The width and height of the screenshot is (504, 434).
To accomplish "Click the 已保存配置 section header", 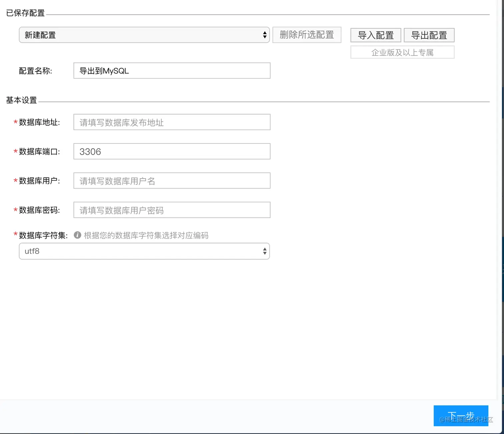I will (25, 13).
